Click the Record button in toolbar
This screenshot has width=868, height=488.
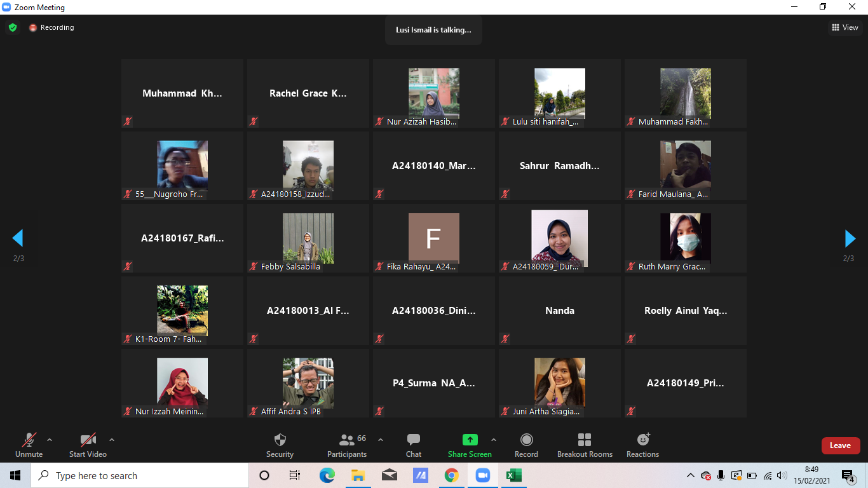click(x=526, y=445)
